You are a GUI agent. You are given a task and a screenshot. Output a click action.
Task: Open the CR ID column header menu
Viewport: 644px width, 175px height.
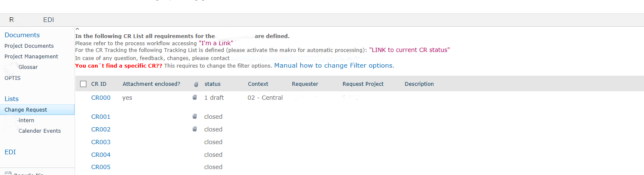[99, 84]
